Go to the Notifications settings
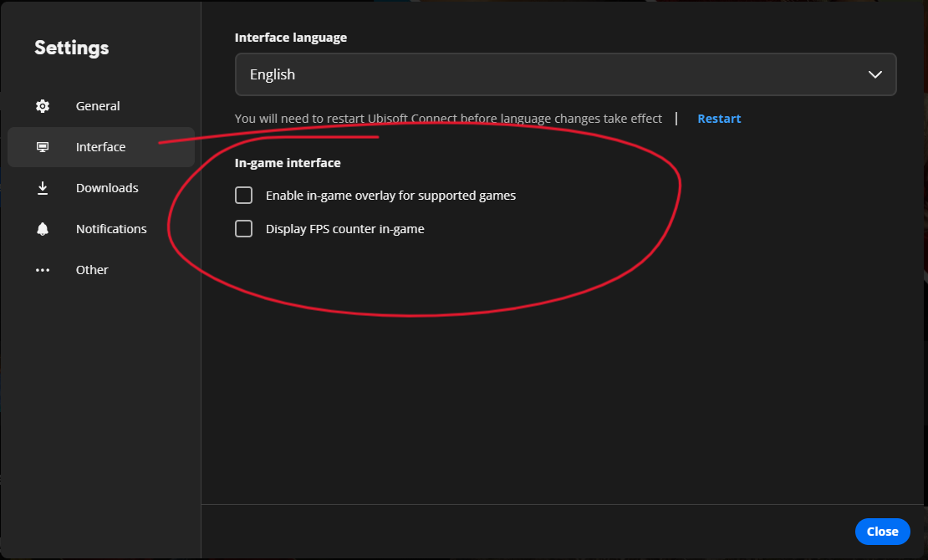 pos(111,229)
